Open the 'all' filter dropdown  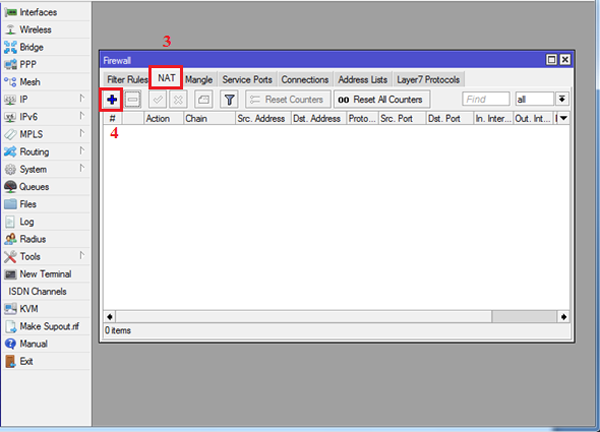562,100
